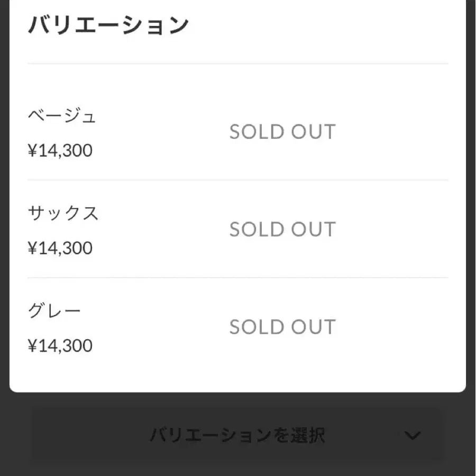This screenshot has width=476, height=476.
Task: Open the バリエーションを選択 dropdown
Action: pos(237,436)
